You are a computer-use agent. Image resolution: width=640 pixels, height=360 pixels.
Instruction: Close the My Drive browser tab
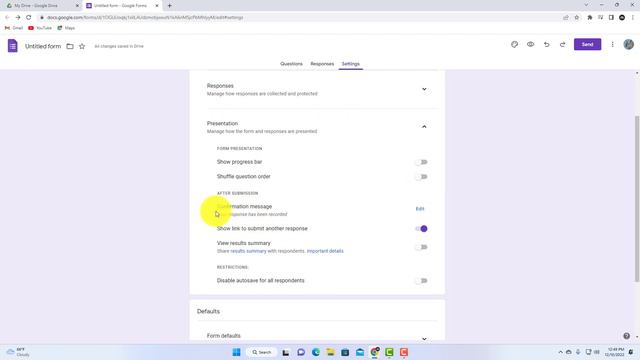point(77,6)
